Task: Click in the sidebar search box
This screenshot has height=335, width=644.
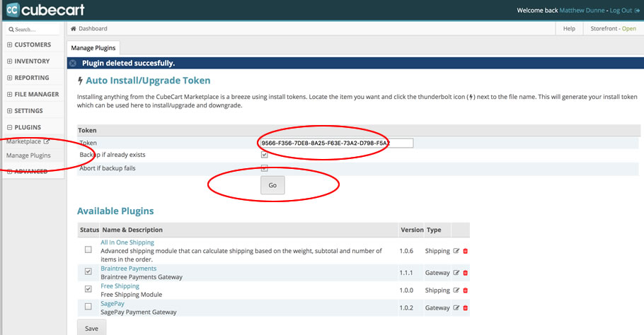Action: pyautogui.click(x=34, y=30)
